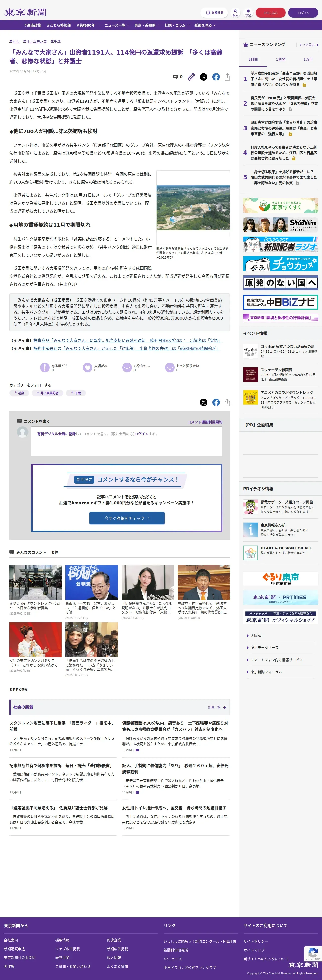Open スタントマン地面に落下し重傷 article
This screenshot has height=980, width=322.
[62, 726]
